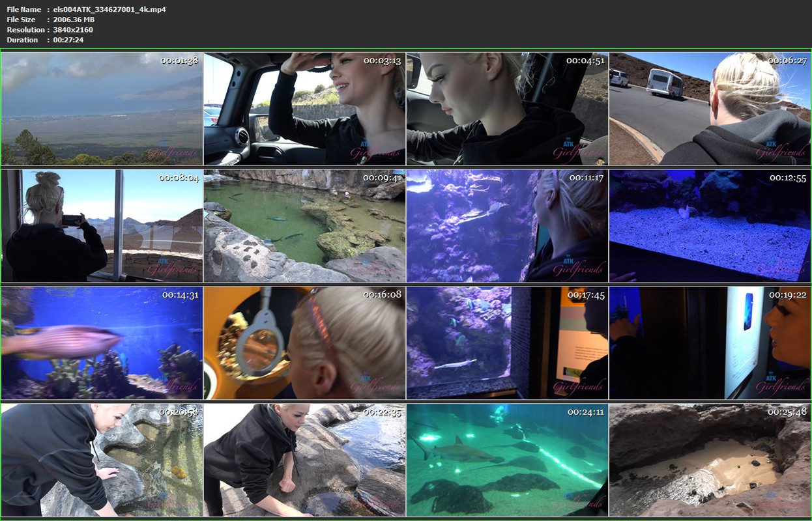Viewport: 812px width, 521px height.
Task: Choose the frame at 00:22:35
Action: pos(304,460)
